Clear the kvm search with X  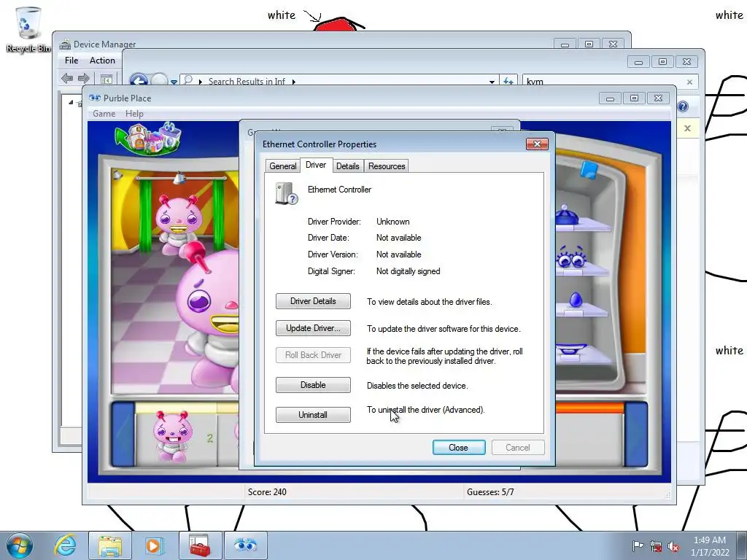click(689, 82)
